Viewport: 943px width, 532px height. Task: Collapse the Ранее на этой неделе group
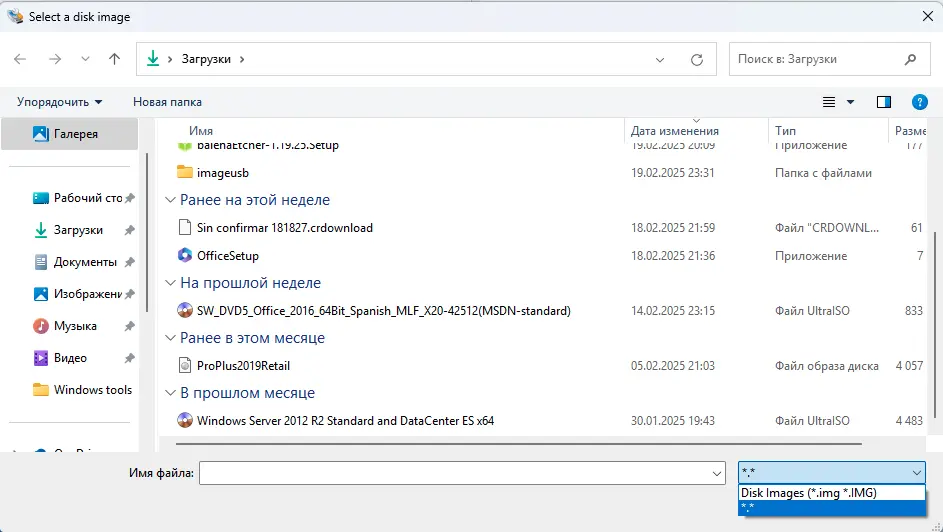(170, 200)
